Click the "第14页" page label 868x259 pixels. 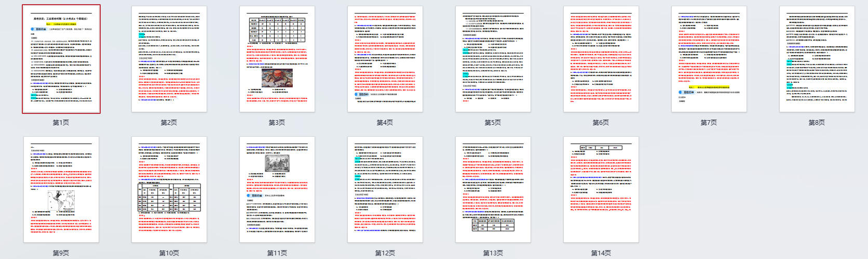[601, 253]
